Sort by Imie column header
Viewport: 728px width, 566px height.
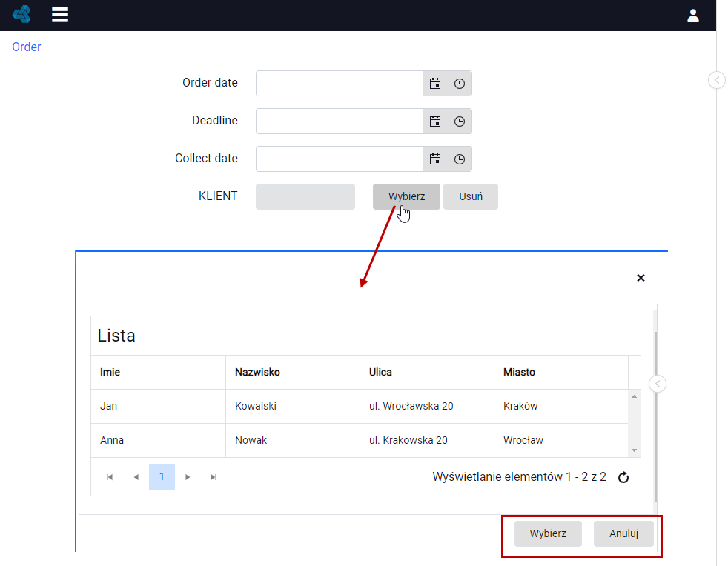(159, 372)
